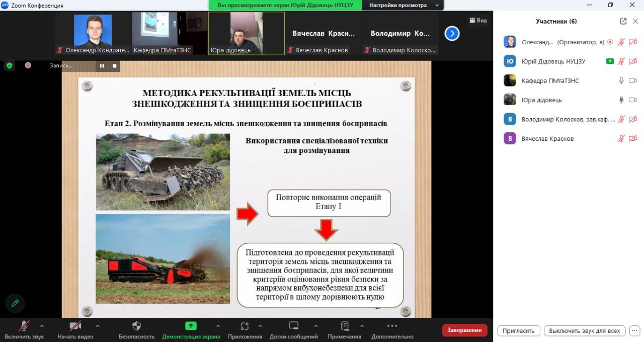Select Юра дідовець video thumbnail
The height and width of the screenshot is (342, 644).
click(247, 33)
